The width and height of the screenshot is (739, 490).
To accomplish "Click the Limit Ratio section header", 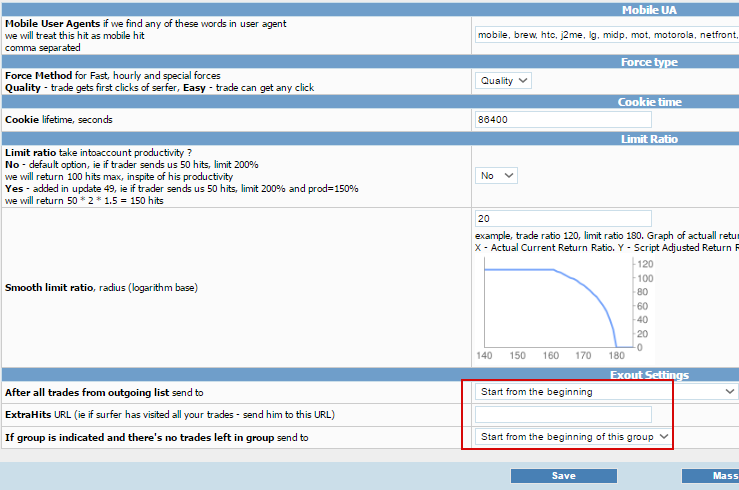I will click(649, 139).
